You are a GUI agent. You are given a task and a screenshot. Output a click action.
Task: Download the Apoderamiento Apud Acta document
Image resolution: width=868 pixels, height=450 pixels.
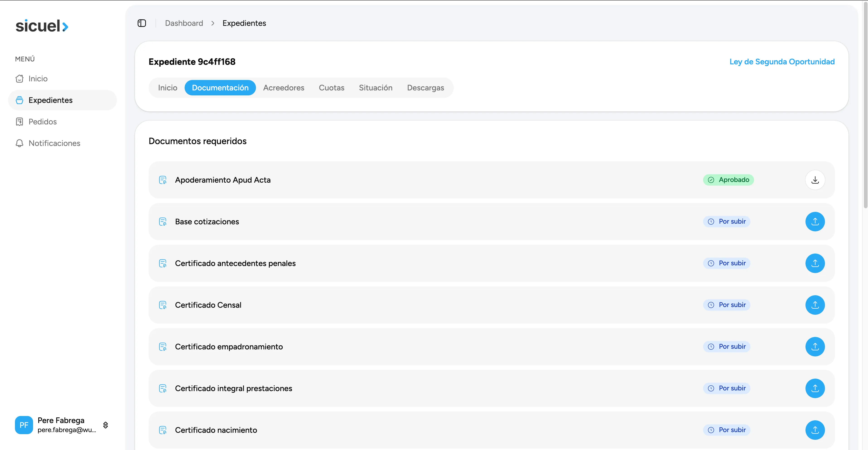(x=815, y=180)
